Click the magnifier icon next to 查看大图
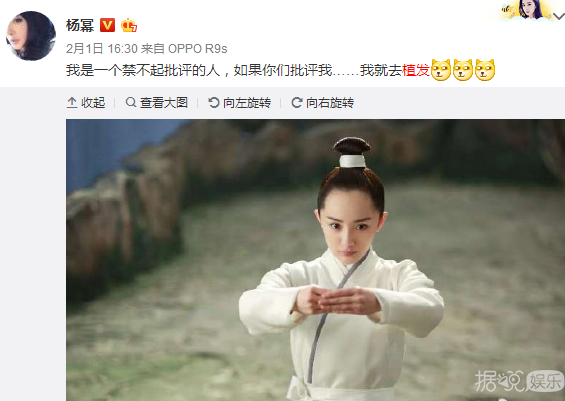 click(131, 102)
